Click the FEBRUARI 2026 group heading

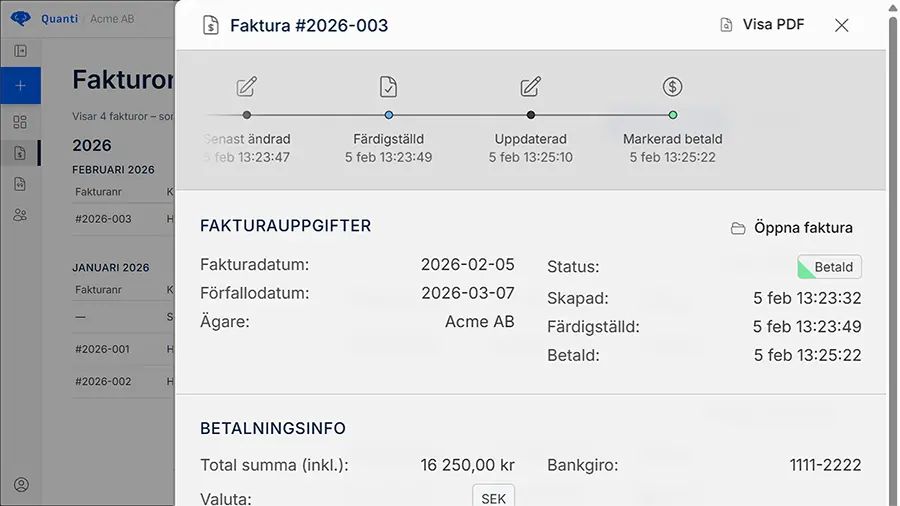[x=113, y=170]
